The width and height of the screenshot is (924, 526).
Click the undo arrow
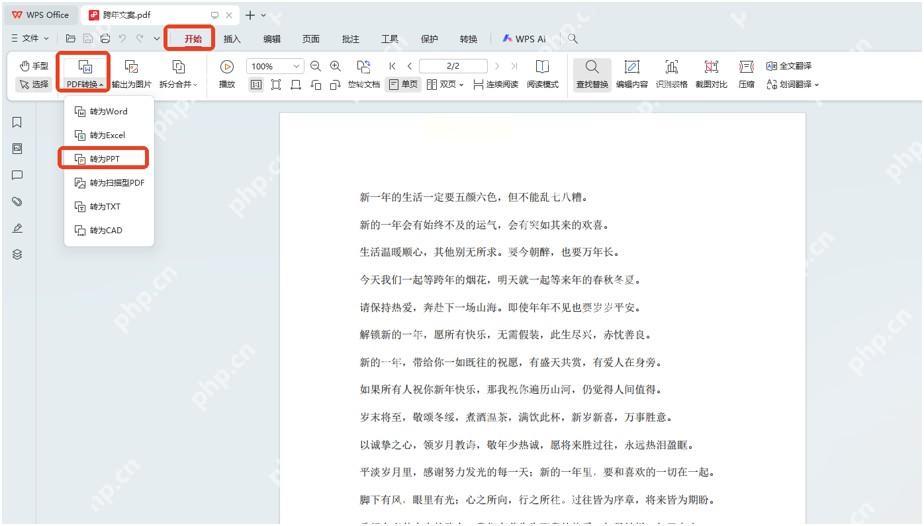(122, 38)
